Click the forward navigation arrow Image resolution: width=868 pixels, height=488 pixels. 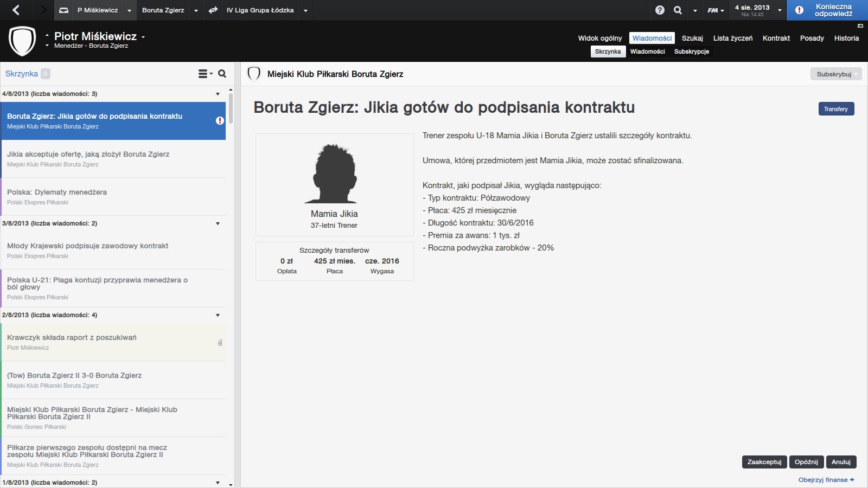43,10
